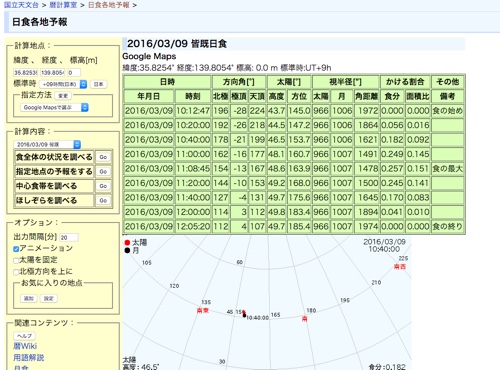Open 国立天文台 breadcrumb link
The image size is (500, 370).
21,5
